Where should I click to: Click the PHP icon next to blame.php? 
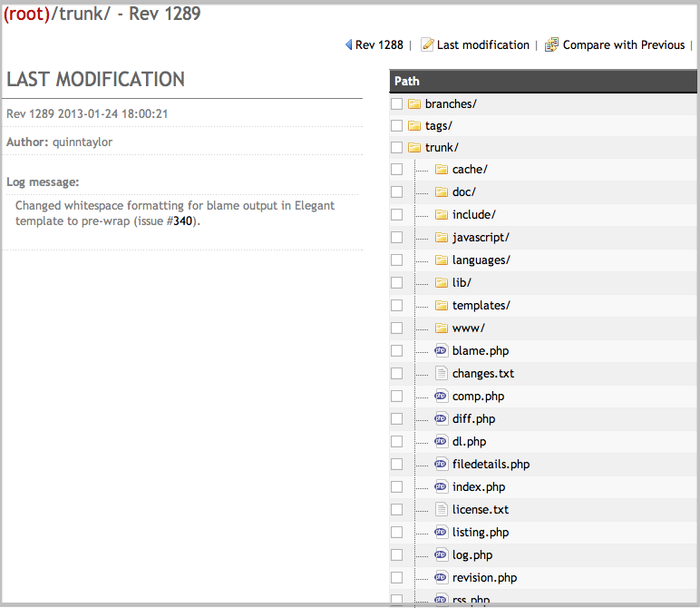click(442, 350)
